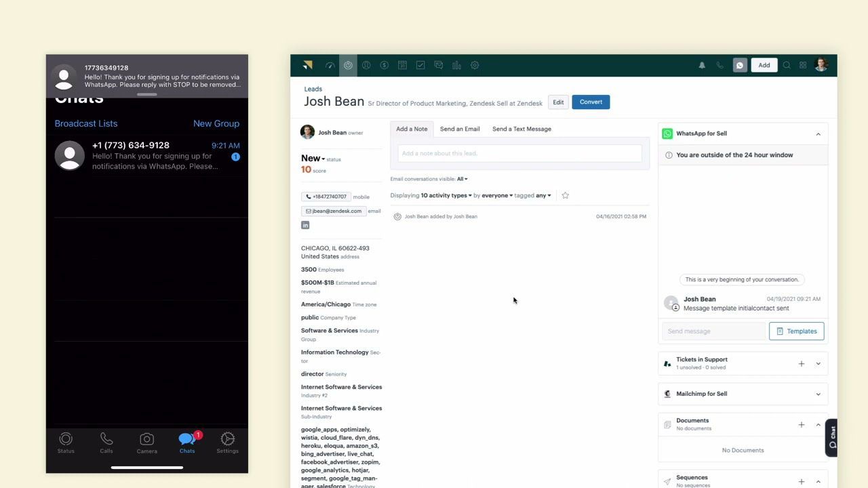Viewport: 868px width, 488px height.
Task: Open the +1 (773) 634-9128 chat
Action: [x=147, y=156]
